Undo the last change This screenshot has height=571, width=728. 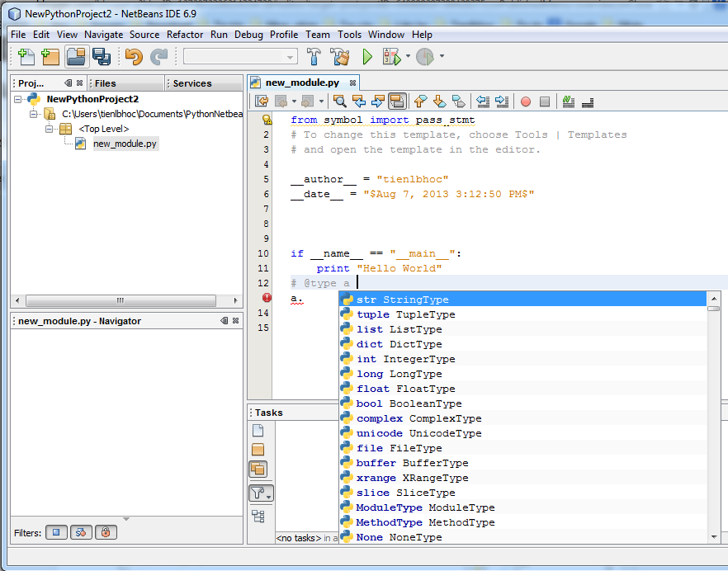click(x=135, y=58)
